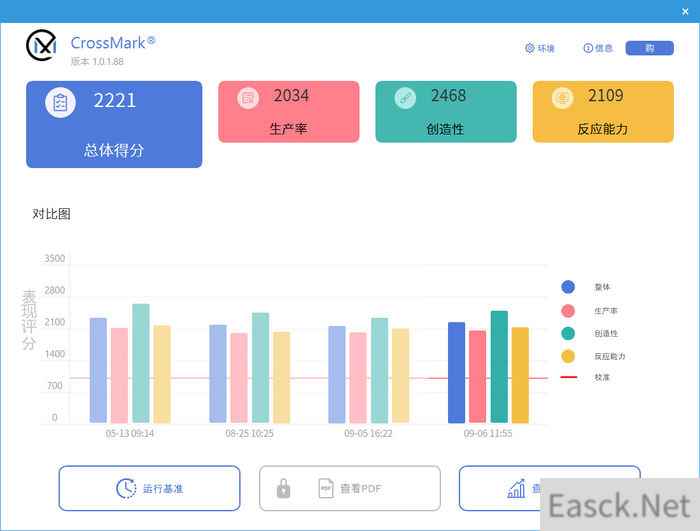Click the clipboard icon in overall score card
Screen dimensions: 700x531
tap(60, 103)
